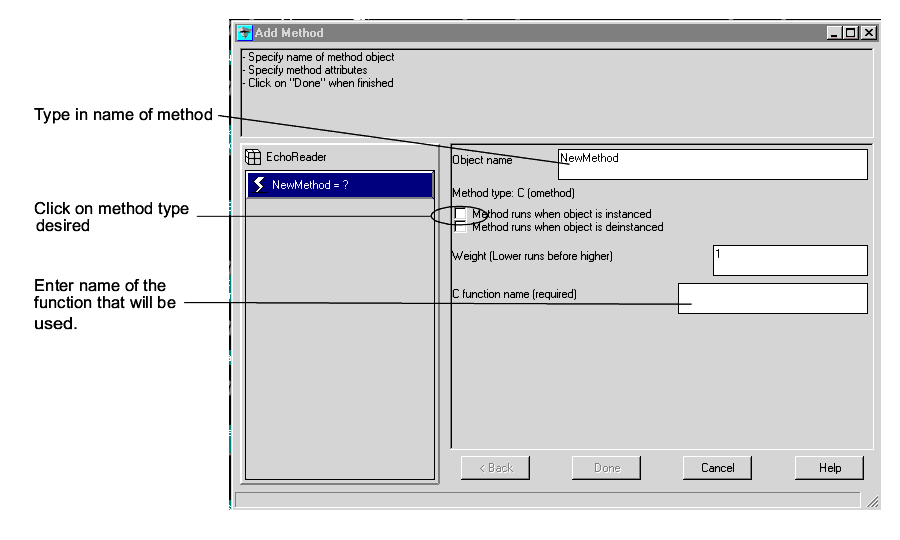Enable 'Method runs when object is instanced'
The height and width of the screenshot is (540, 900).
click(x=460, y=214)
